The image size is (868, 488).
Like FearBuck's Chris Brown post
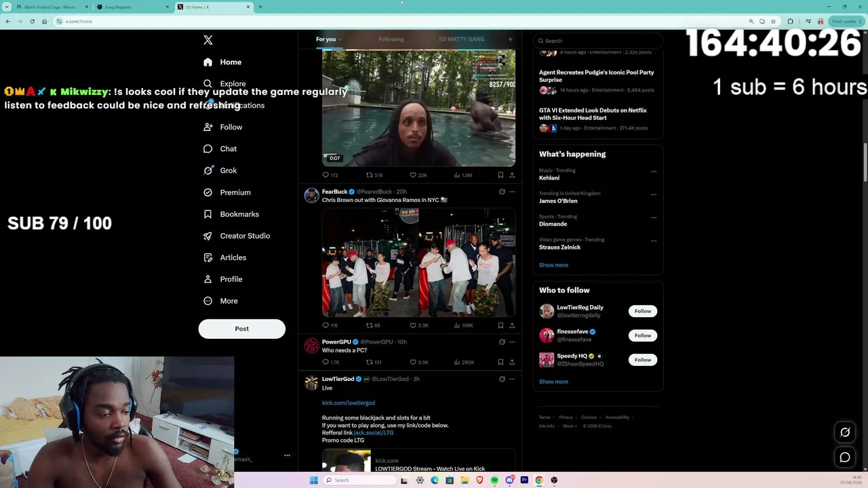(419, 325)
